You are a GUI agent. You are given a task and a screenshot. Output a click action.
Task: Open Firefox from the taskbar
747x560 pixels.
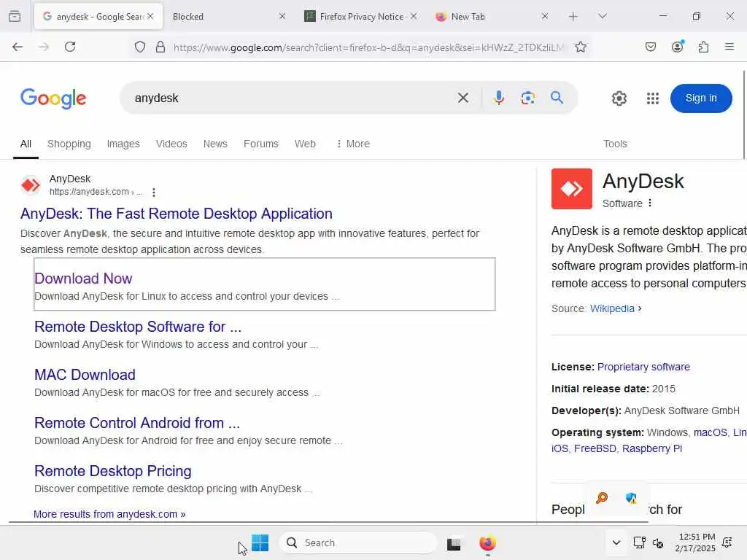(x=487, y=542)
